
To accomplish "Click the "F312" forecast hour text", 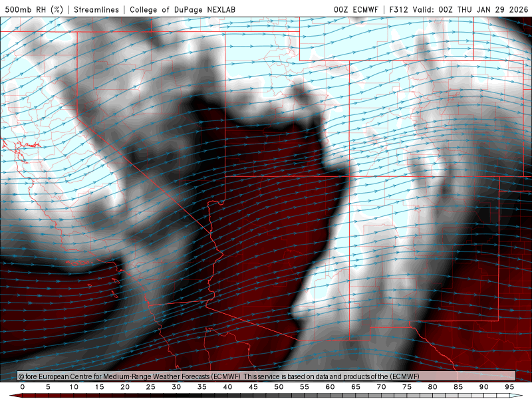I will pyautogui.click(x=398, y=9).
